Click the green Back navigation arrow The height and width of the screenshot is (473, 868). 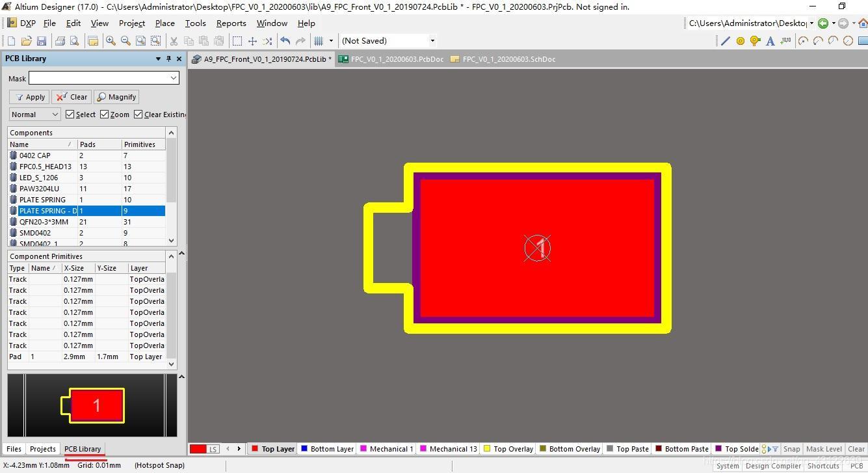(823, 23)
